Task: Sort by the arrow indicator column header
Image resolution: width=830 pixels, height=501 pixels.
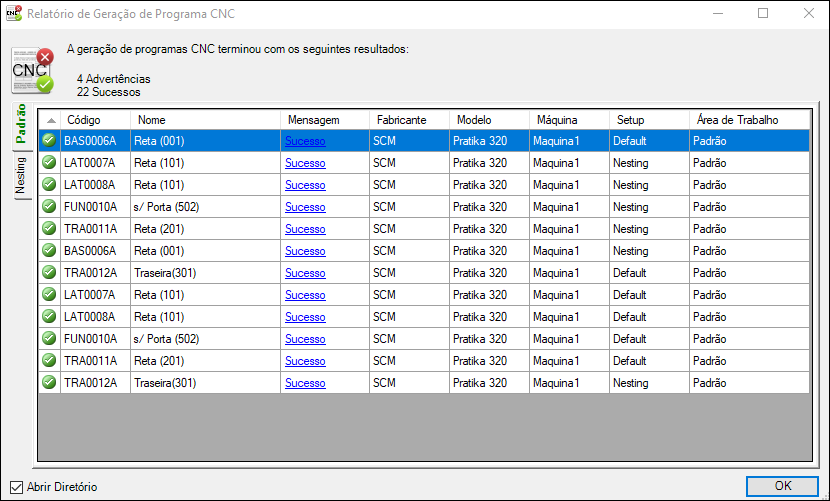Action: point(50,120)
